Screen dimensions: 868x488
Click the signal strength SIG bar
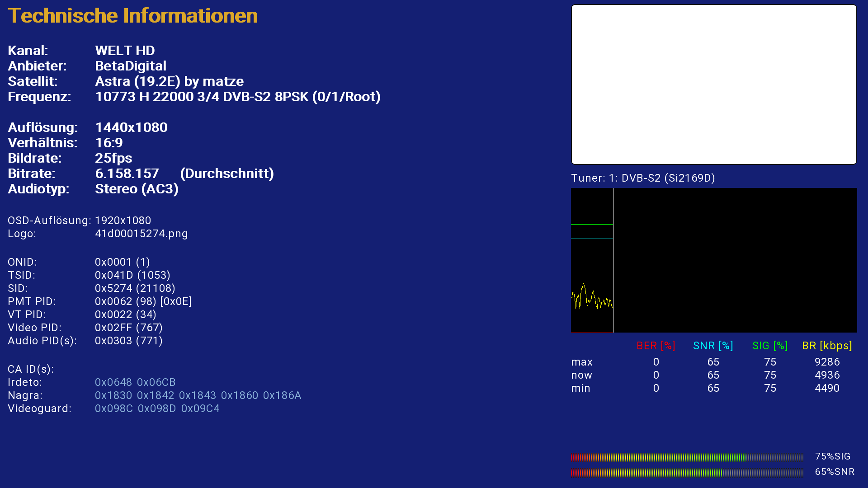(686, 457)
